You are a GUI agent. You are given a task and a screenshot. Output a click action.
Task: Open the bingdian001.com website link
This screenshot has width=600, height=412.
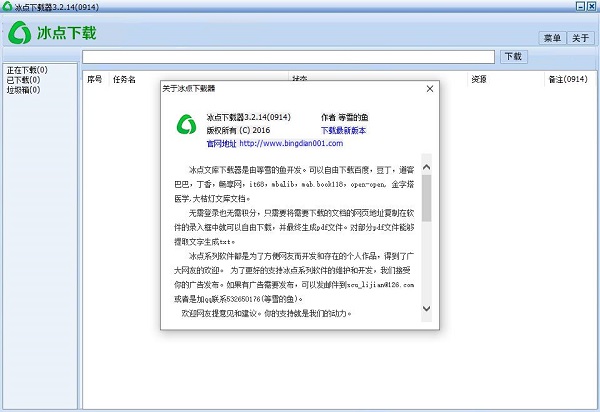291,143
